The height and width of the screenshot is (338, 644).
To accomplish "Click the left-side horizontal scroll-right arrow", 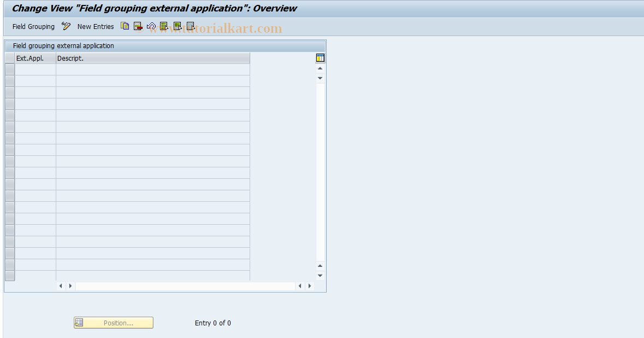I will 70,286.
